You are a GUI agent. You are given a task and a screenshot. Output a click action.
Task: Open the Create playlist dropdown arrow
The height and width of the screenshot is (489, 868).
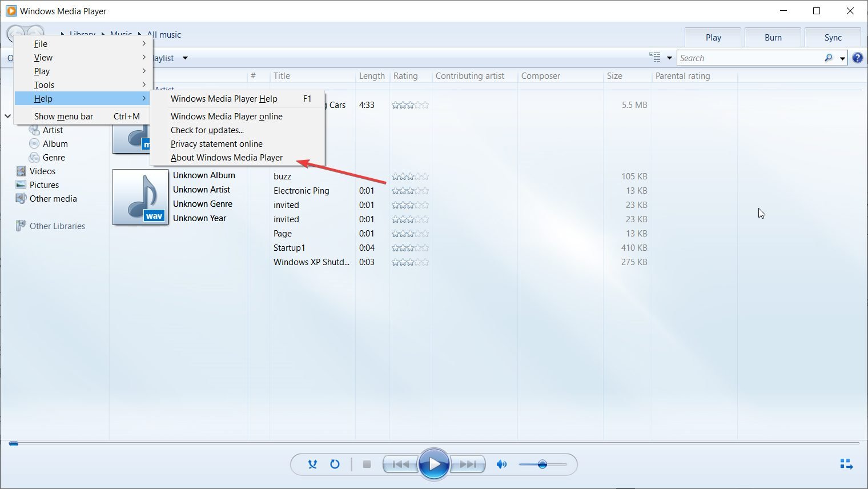coord(185,58)
